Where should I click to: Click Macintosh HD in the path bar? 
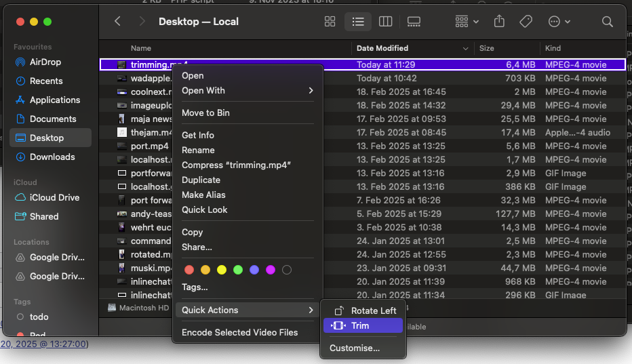point(138,308)
